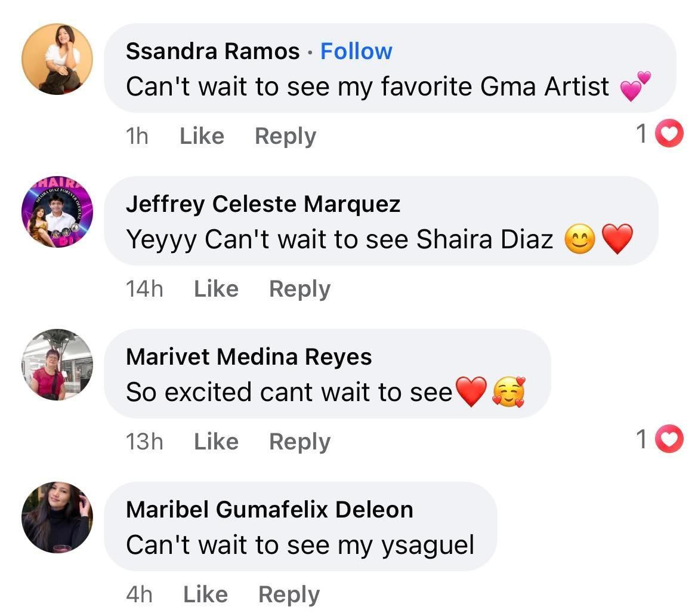
Task: Follow Ssandra Ramos
Action: 356,51
